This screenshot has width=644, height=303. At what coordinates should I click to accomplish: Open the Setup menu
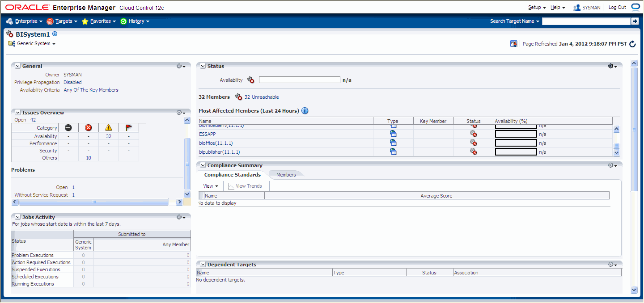537,8
